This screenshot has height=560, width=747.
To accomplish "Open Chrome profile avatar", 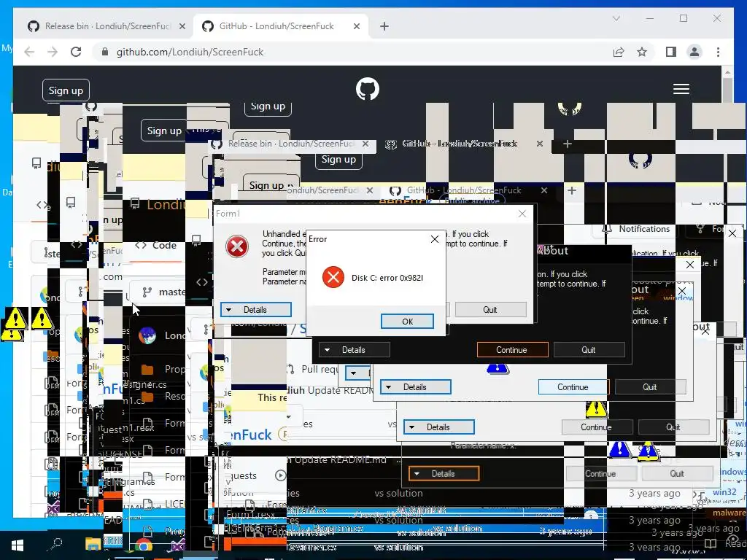I will tap(694, 52).
